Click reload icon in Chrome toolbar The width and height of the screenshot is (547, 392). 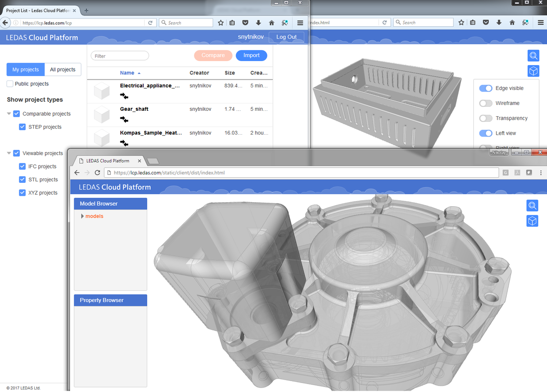point(97,172)
